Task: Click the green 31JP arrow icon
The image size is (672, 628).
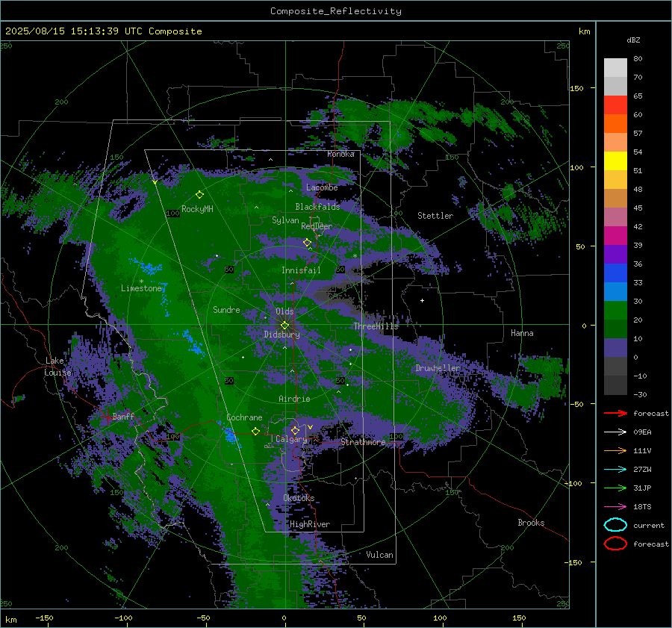Action: point(615,488)
